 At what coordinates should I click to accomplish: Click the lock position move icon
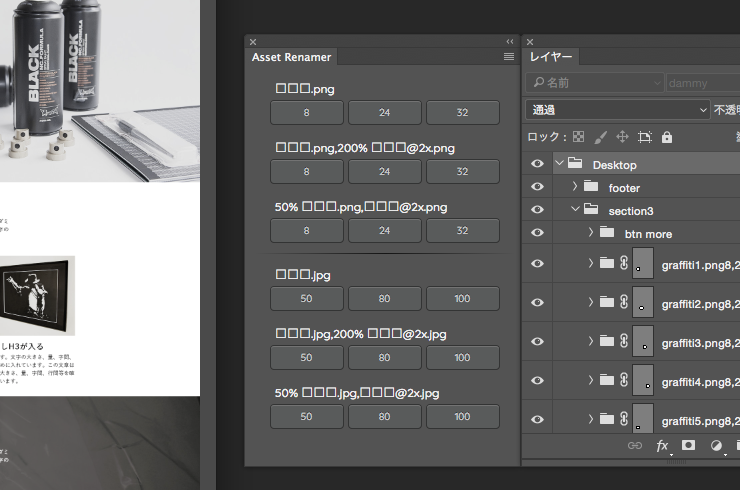622,137
